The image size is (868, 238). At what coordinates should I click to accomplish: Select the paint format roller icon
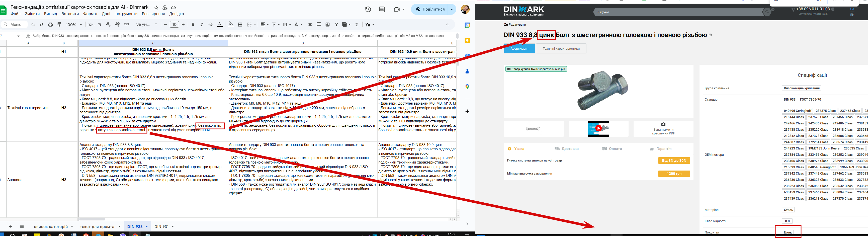coord(59,25)
